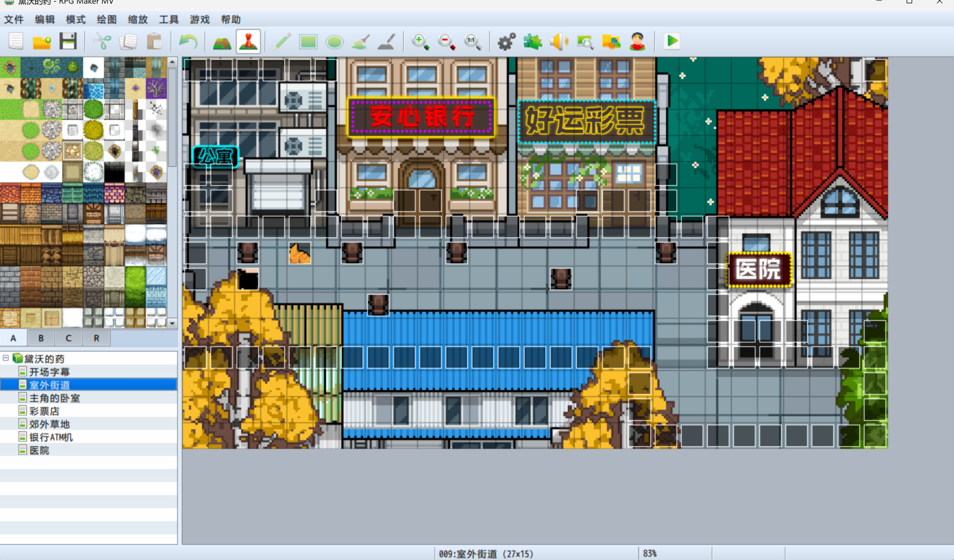
Task: Click the Zoom In magnifier
Action: tap(420, 41)
